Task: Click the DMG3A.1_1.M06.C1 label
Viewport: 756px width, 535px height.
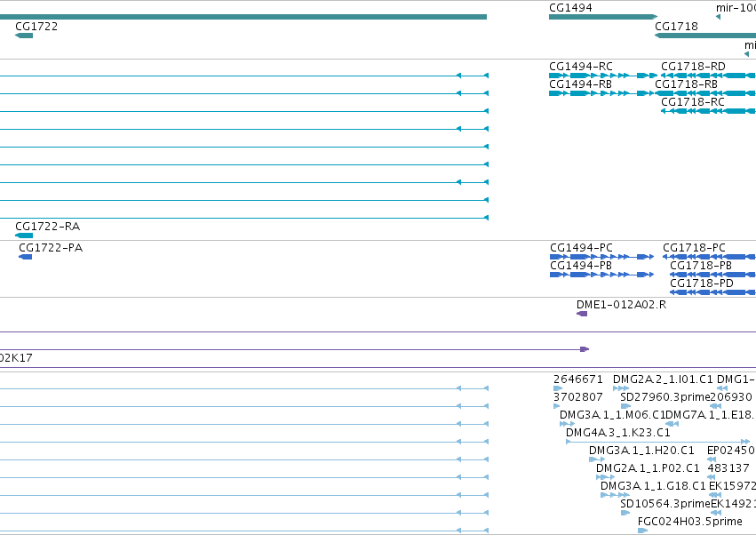Action: tap(612, 415)
